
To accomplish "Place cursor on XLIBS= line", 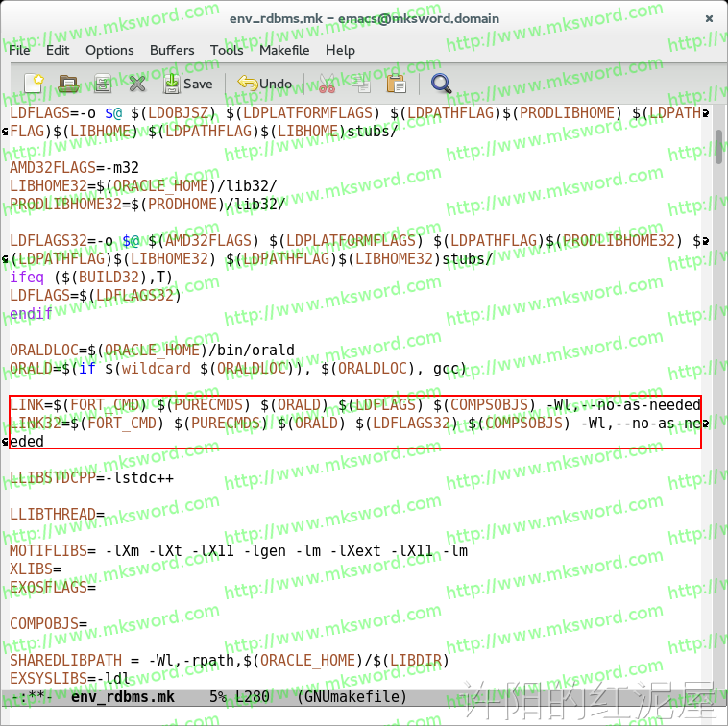I will click(x=36, y=569).
